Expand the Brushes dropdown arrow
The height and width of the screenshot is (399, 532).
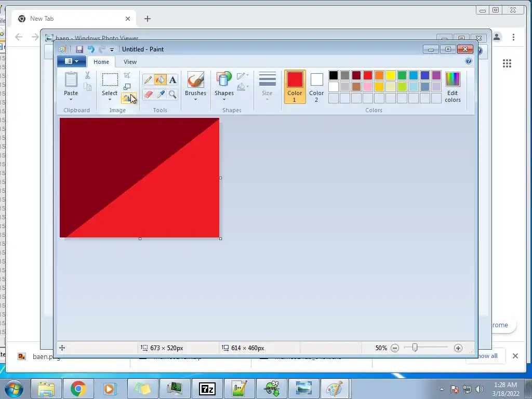[x=195, y=99]
